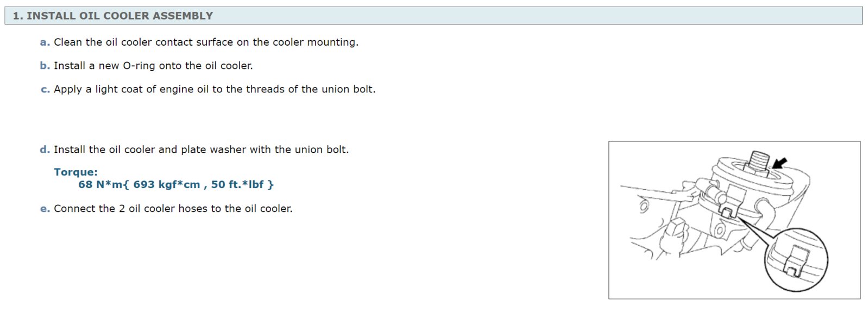Click the union bolt in the illustration
The height and width of the screenshot is (313, 868).
(x=759, y=162)
